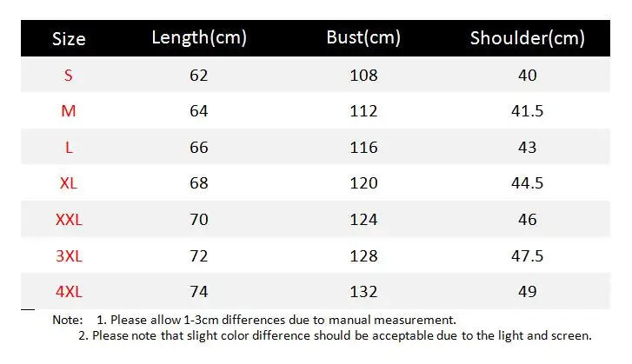Click the 72 length value

[x=199, y=255]
